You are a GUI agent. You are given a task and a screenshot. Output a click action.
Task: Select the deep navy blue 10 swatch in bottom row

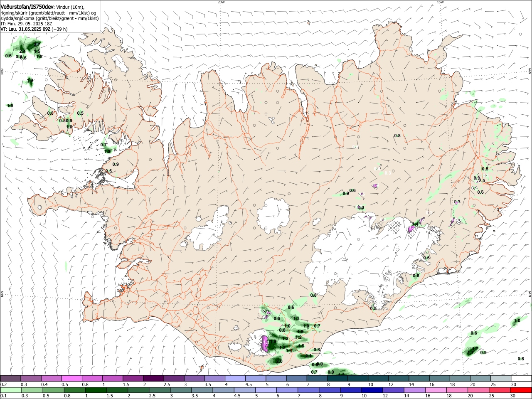pos(372,390)
